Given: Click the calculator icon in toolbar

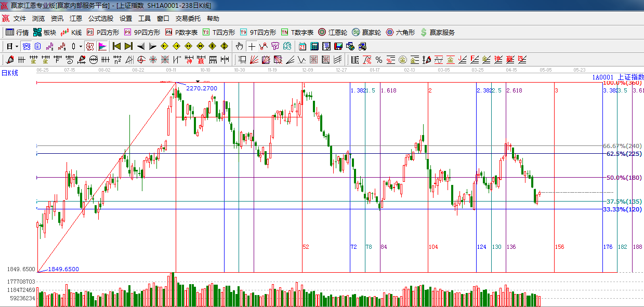Looking at the screenshot, I should tap(314, 46).
